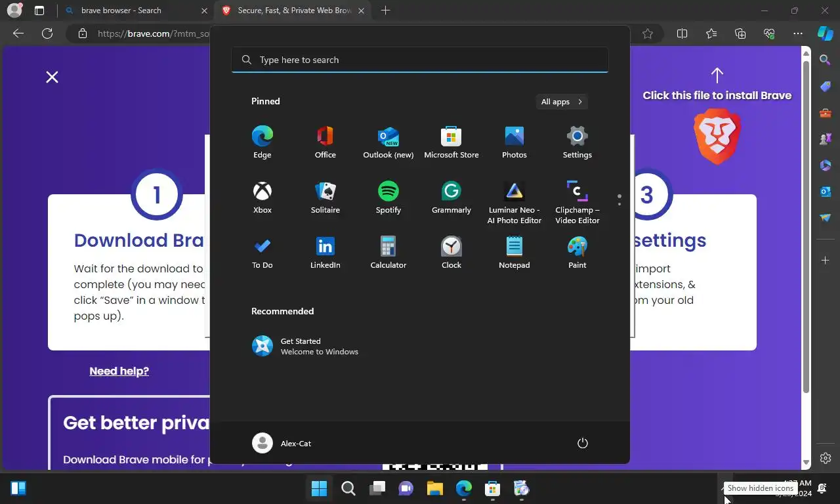Image resolution: width=840 pixels, height=504 pixels.
Task: Launch Spotify from pinned apps
Action: [x=388, y=198]
